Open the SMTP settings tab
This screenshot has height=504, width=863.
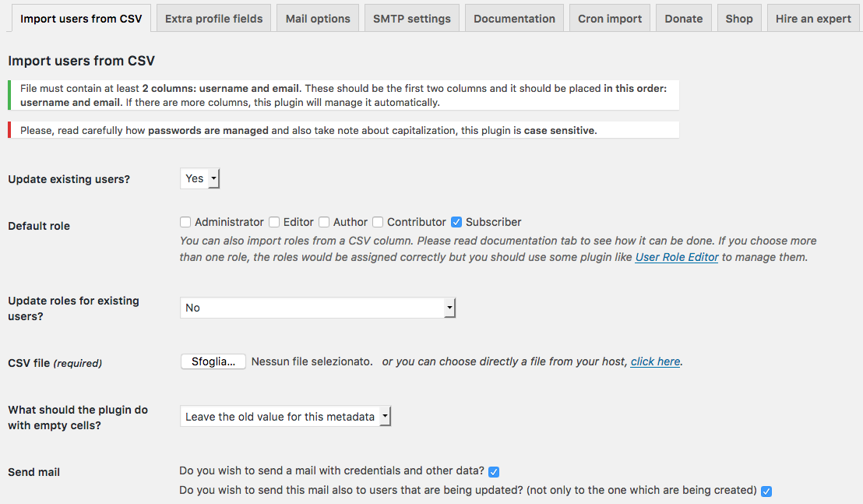411,19
